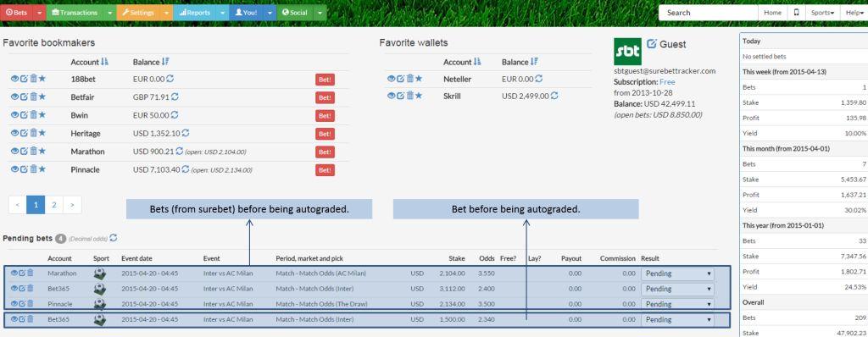View the Marathon pending bet eye icon

(14, 273)
